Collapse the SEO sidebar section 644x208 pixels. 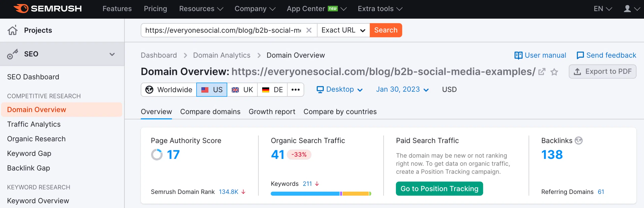coord(112,54)
